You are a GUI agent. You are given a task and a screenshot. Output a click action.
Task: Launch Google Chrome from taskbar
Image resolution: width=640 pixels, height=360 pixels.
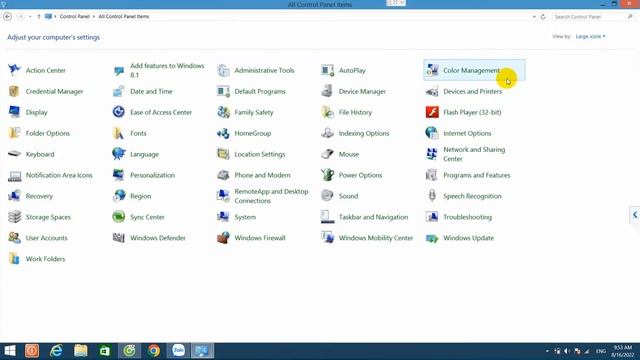click(154, 351)
